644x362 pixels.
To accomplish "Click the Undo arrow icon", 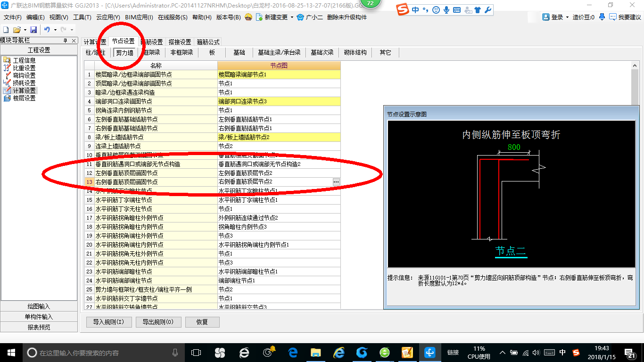I will point(47,30).
